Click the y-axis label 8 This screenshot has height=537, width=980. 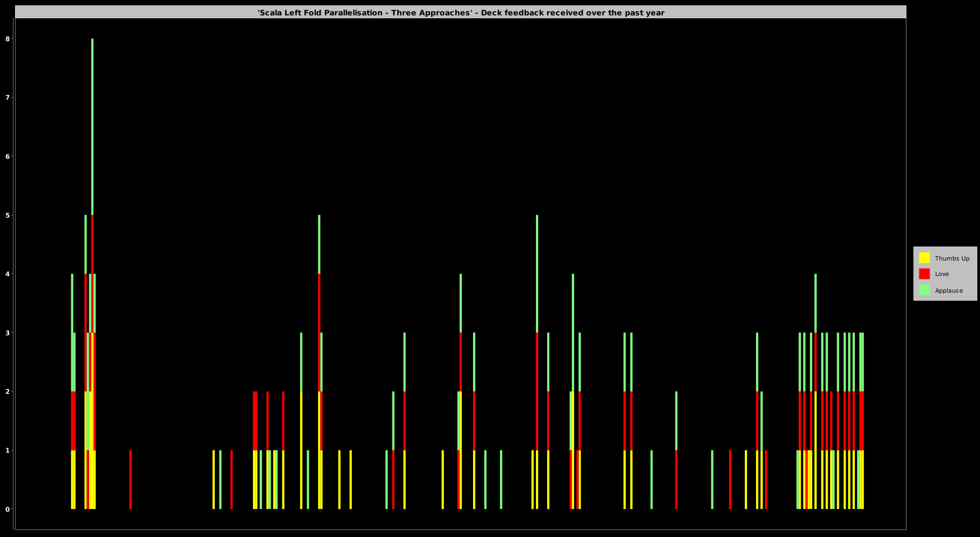8,39
